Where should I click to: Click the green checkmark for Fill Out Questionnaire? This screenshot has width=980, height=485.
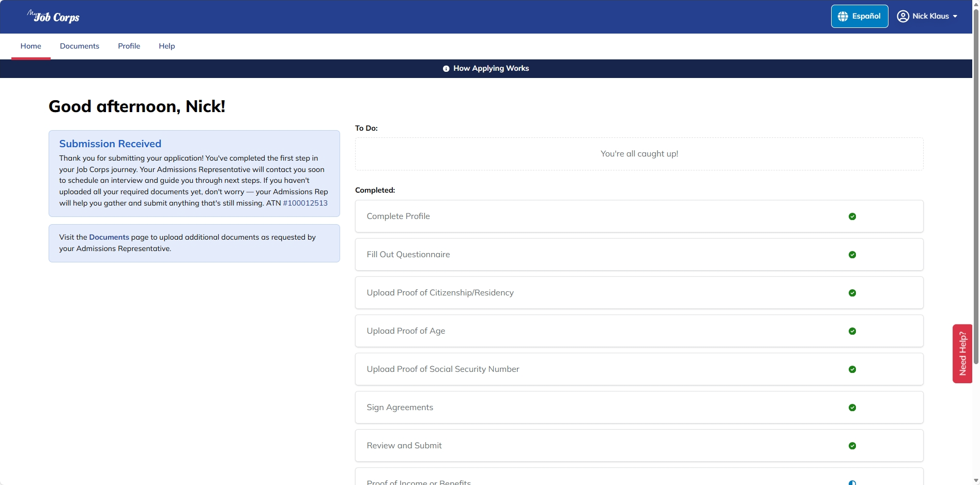(x=852, y=255)
